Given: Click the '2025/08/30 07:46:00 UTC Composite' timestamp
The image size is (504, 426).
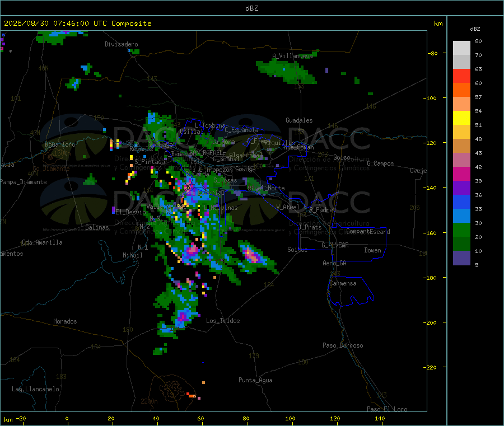Looking at the screenshot, I should tap(77, 24).
